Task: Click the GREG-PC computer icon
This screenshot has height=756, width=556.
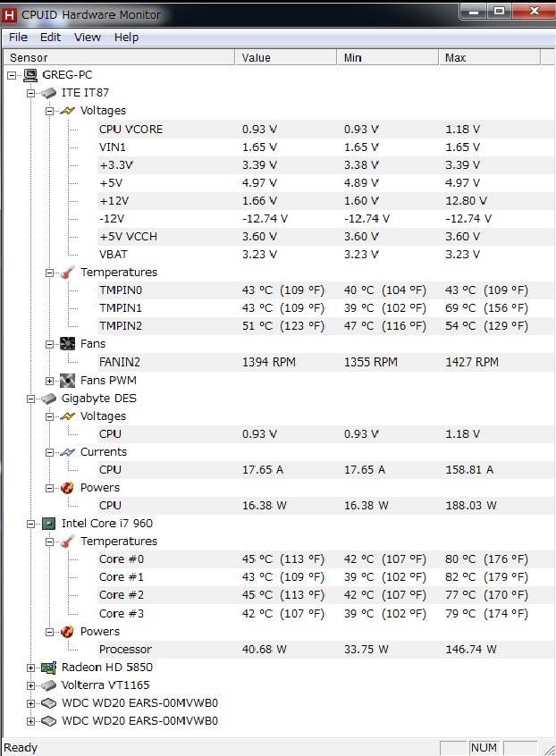Action: (30, 75)
